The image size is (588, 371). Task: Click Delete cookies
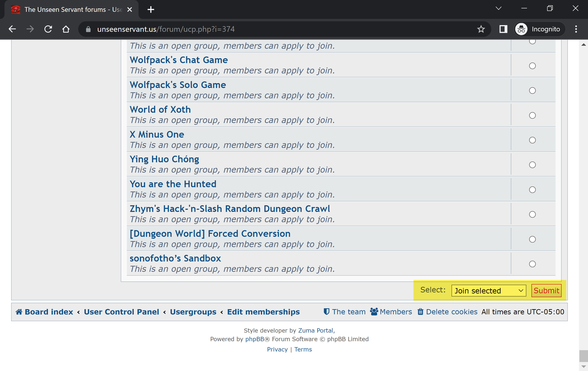(x=452, y=312)
